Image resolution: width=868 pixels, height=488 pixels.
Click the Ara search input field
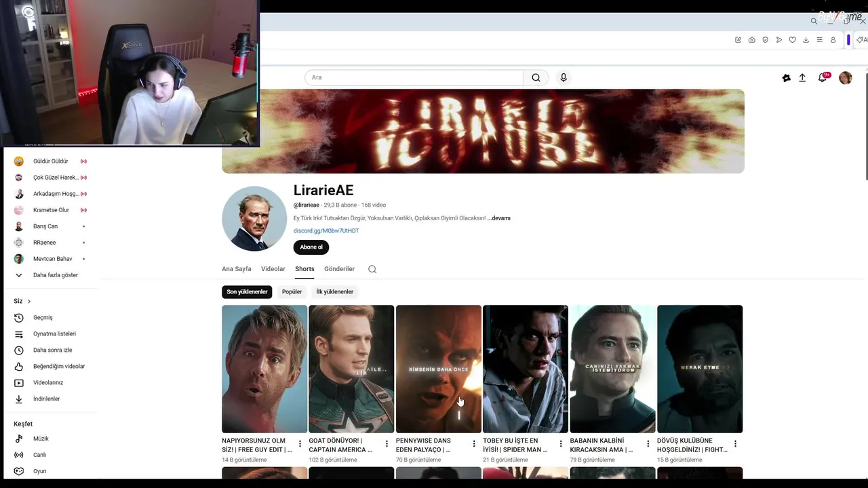coord(414,77)
